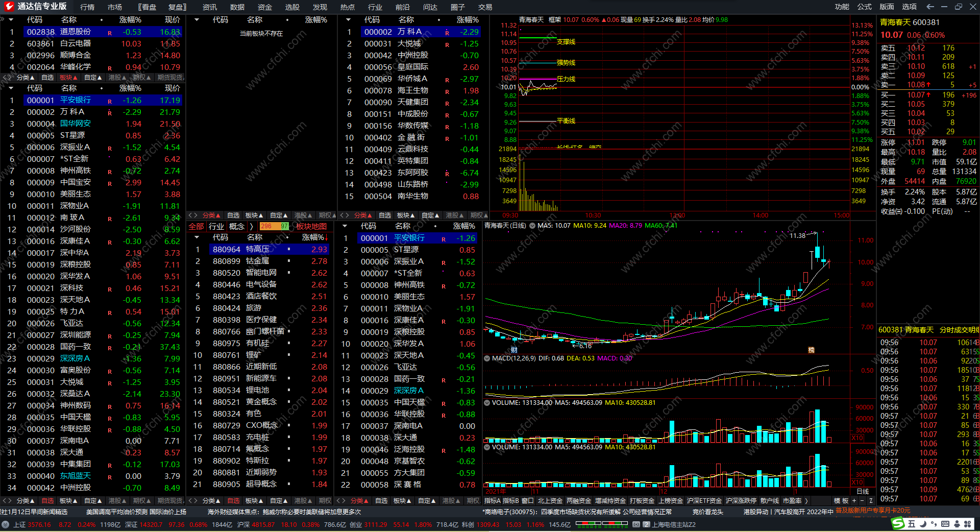Open the 竞价看龙头 link in the news ticker
The height and width of the screenshot is (532, 980).
[707, 512]
